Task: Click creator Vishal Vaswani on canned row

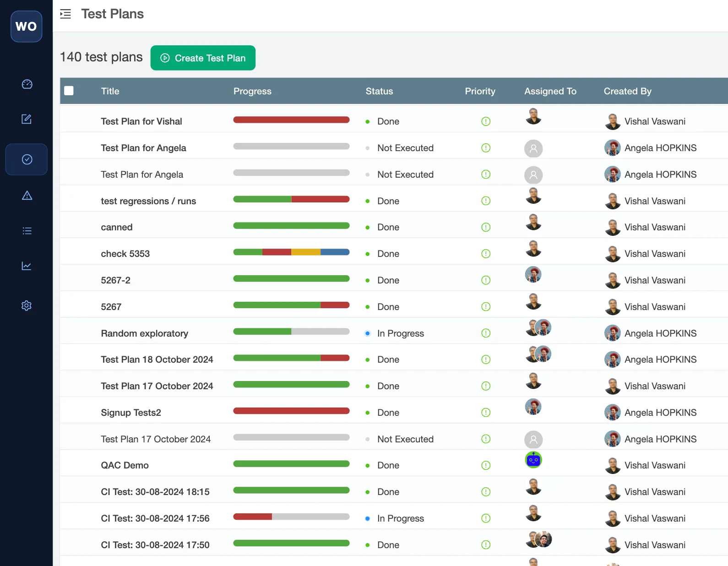Action: [655, 227]
